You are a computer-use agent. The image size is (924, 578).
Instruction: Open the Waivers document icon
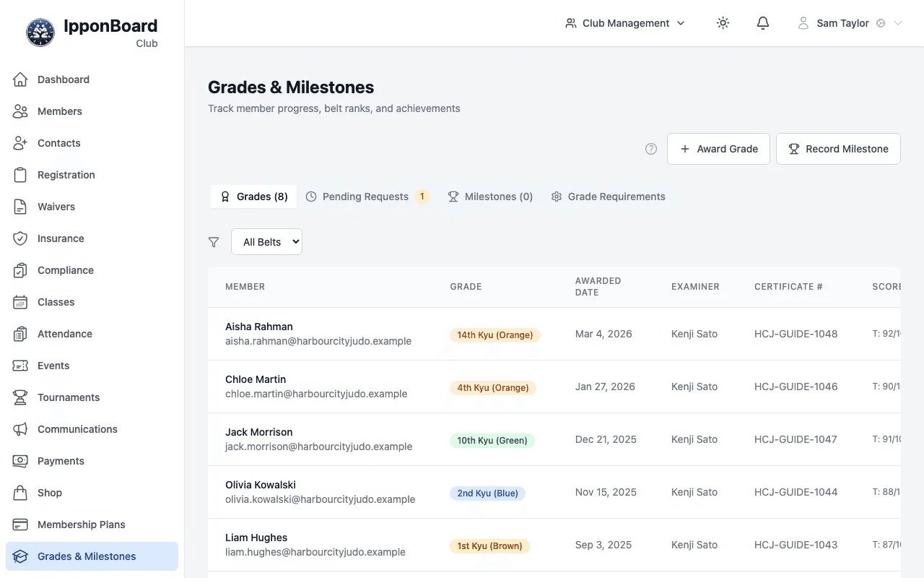[20, 207]
